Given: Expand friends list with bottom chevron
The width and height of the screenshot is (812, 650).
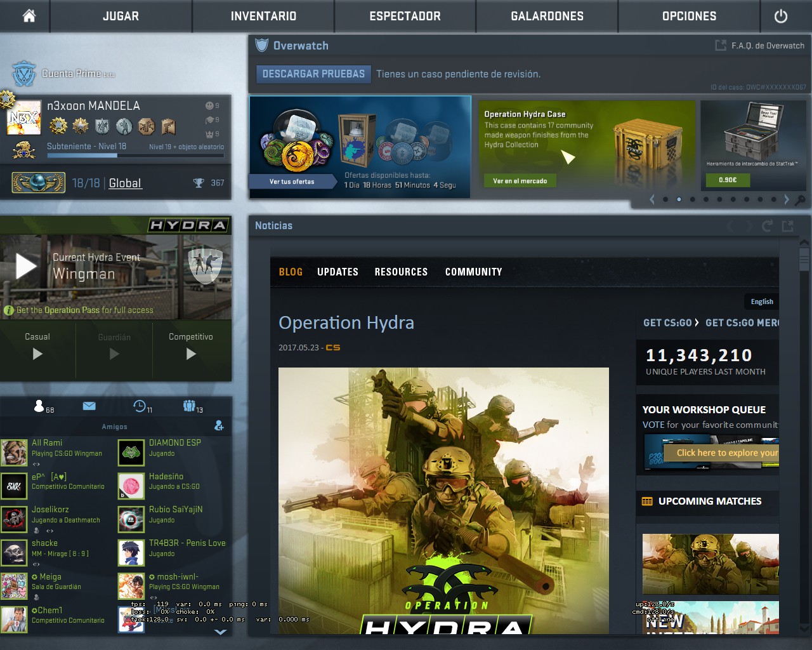Looking at the screenshot, I should [220, 632].
